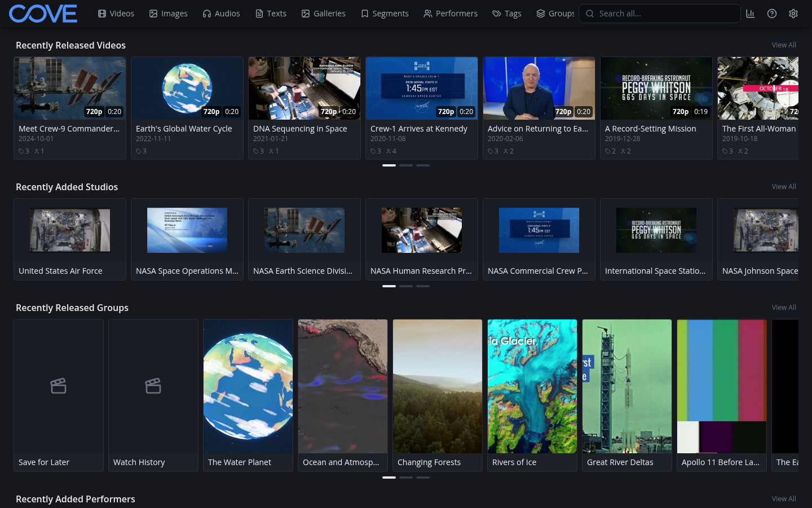Open the Performers menu item

[451, 14]
